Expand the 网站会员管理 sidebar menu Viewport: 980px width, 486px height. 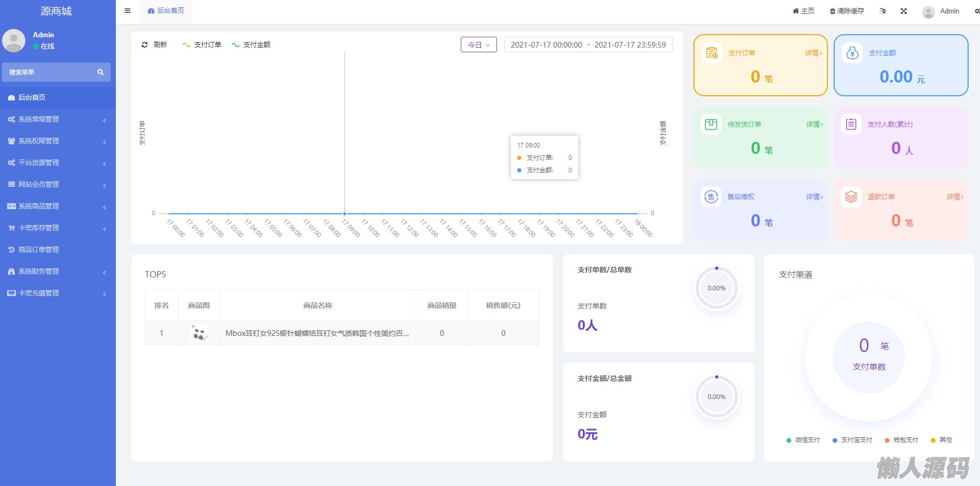(57, 185)
